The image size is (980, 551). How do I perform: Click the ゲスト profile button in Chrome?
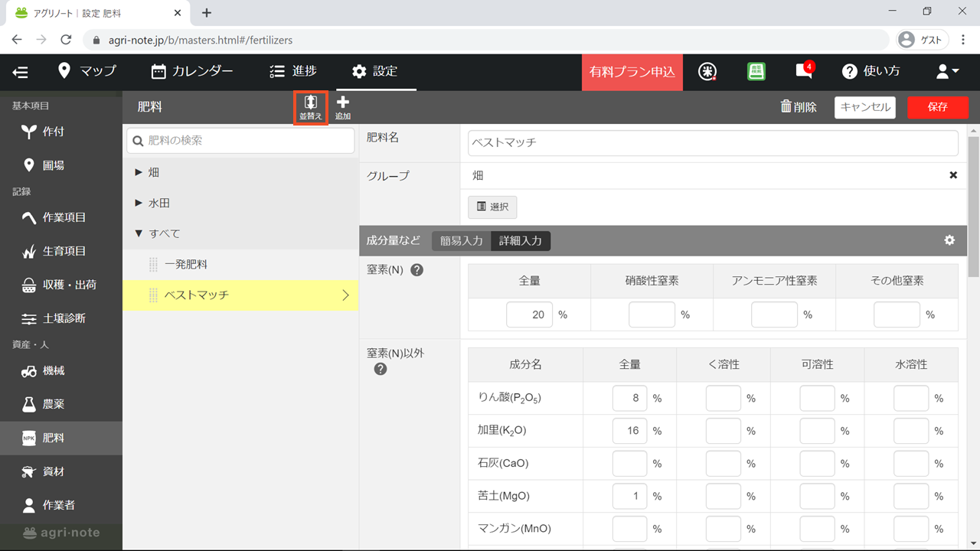point(923,40)
